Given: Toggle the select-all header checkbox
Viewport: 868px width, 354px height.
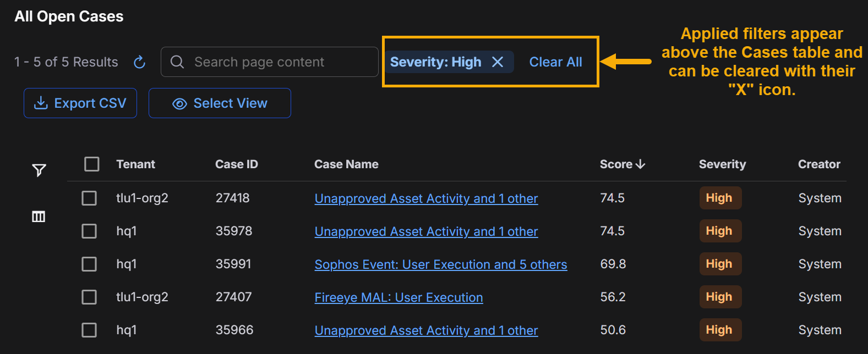Looking at the screenshot, I should click(x=92, y=164).
